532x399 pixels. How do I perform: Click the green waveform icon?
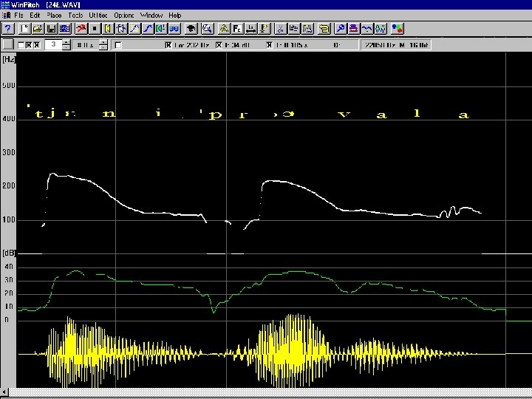pyautogui.click(x=381, y=29)
